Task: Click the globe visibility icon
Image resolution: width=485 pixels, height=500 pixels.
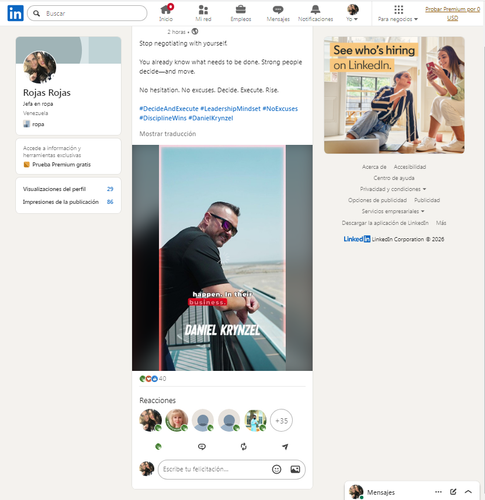Action: 195,32
